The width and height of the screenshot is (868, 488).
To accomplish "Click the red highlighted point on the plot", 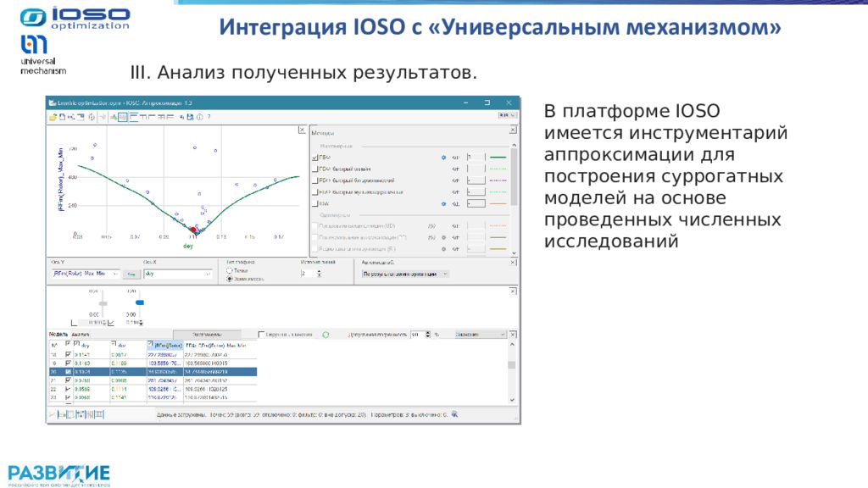I will tap(193, 230).
